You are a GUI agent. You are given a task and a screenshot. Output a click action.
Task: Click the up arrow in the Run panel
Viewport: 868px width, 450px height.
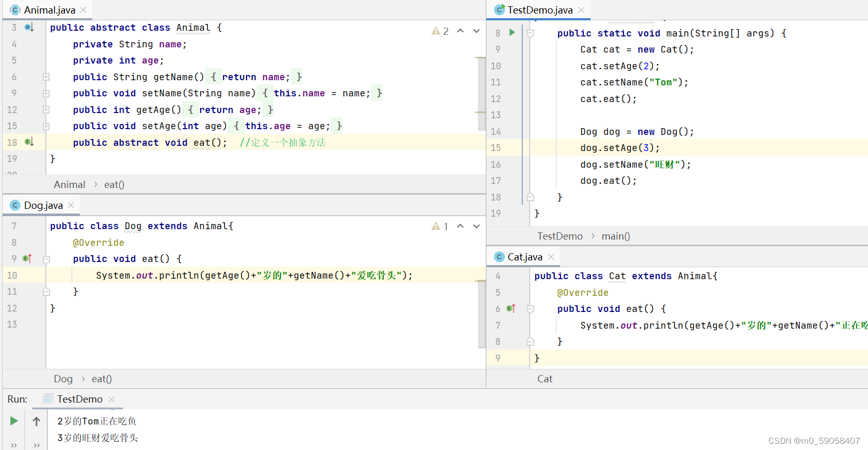(x=36, y=421)
